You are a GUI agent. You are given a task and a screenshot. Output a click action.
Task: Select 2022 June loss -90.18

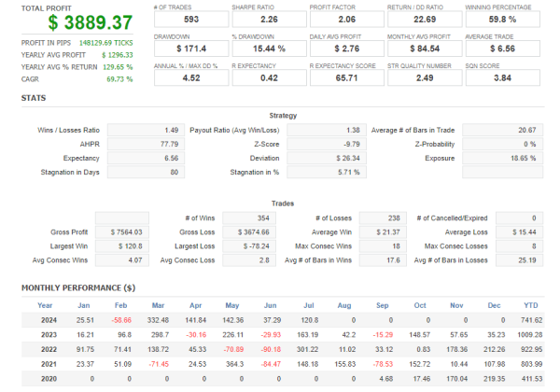[x=271, y=349]
